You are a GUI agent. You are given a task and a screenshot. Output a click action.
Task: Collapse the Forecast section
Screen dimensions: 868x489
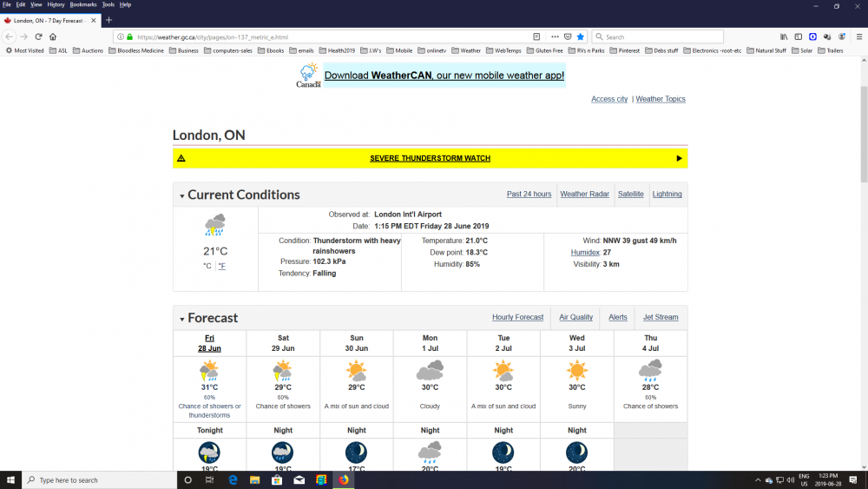pyautogui.click(x=182, y=319)
